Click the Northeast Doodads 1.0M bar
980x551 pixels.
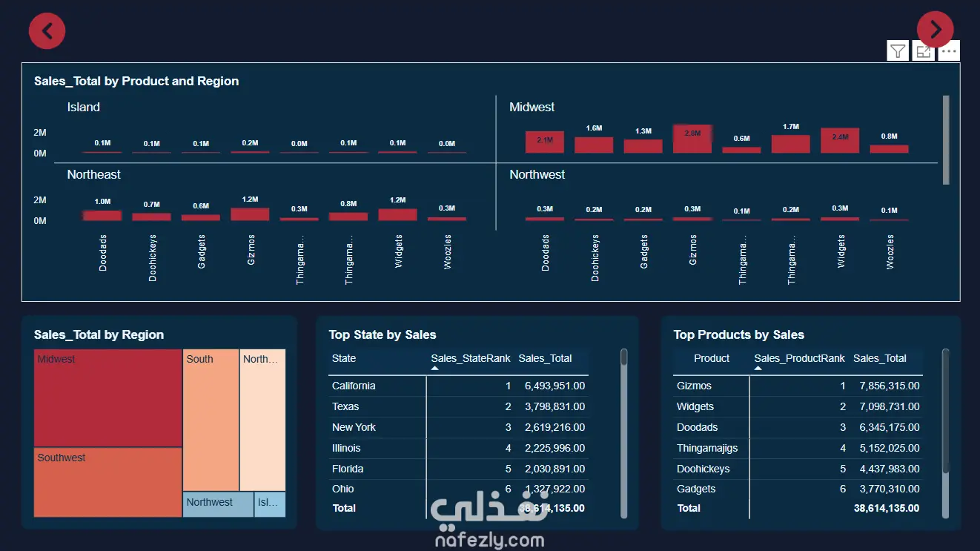(102, 216)
